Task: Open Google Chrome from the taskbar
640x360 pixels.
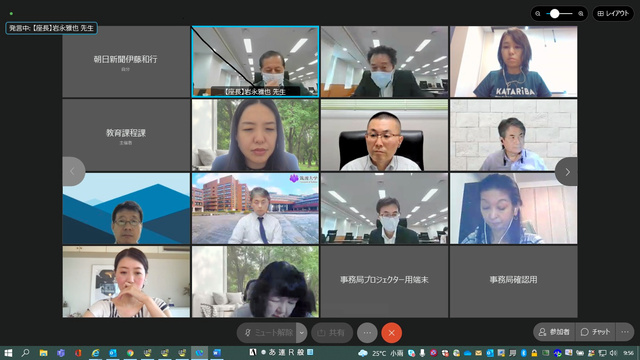Action: coord(130,353)
